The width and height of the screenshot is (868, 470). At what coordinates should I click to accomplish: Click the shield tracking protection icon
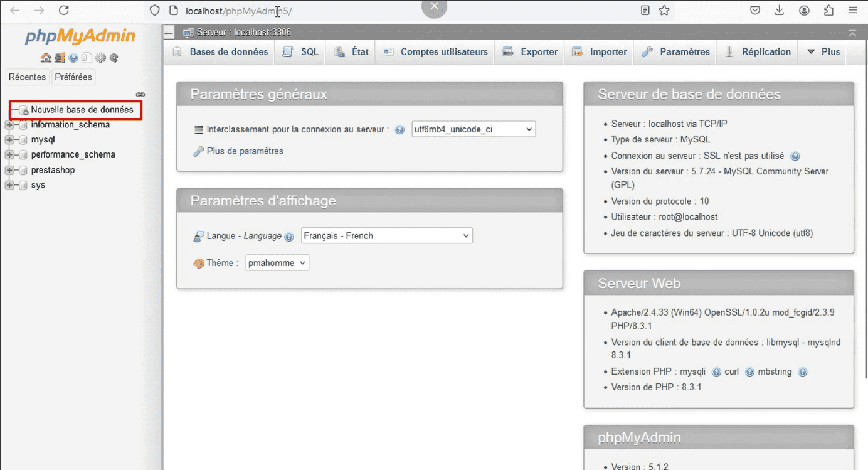tap(155, 11)
